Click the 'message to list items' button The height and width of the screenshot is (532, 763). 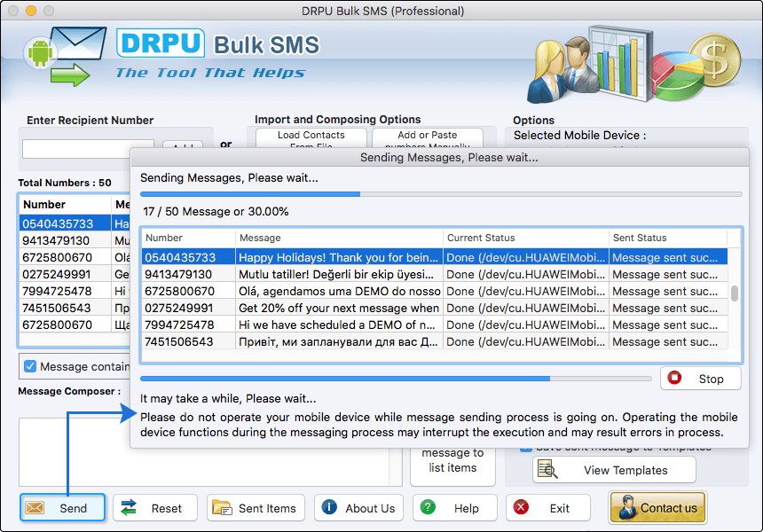(452, 465)
